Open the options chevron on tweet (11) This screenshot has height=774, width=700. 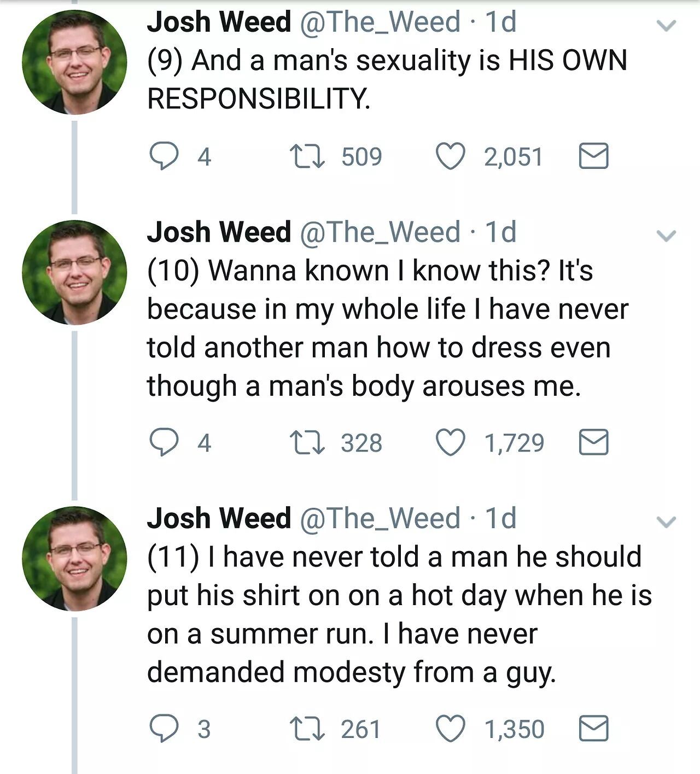click(666, 522)
